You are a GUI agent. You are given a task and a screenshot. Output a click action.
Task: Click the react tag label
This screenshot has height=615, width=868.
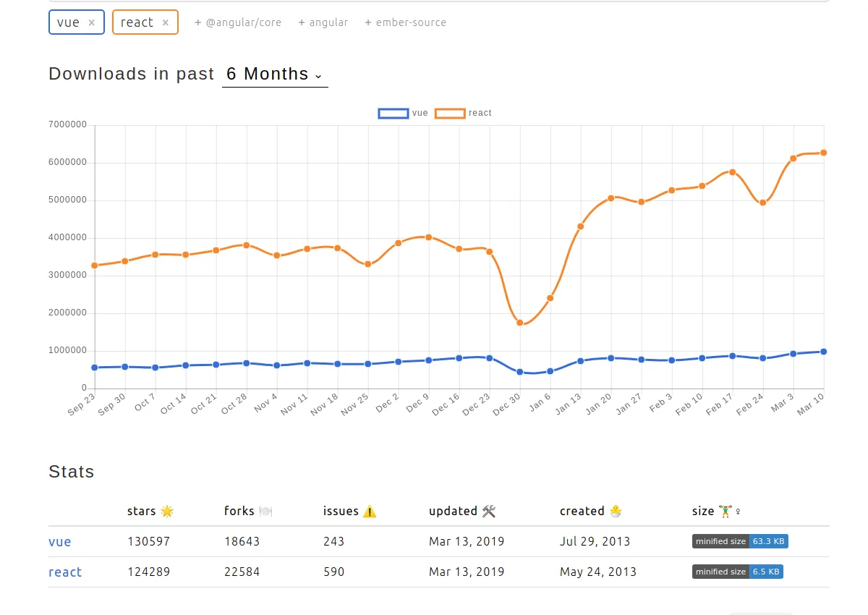pyautogui.click(x=137, y=22)
